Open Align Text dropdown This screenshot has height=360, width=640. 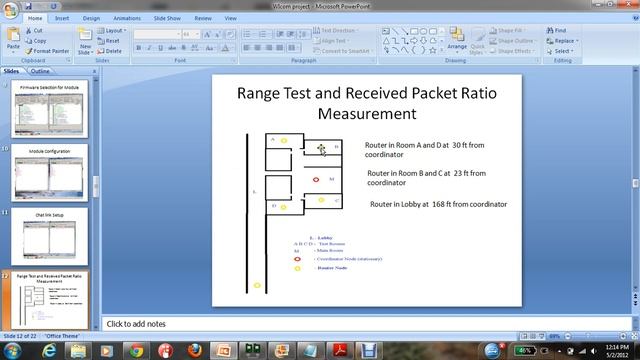click(331, 41)
